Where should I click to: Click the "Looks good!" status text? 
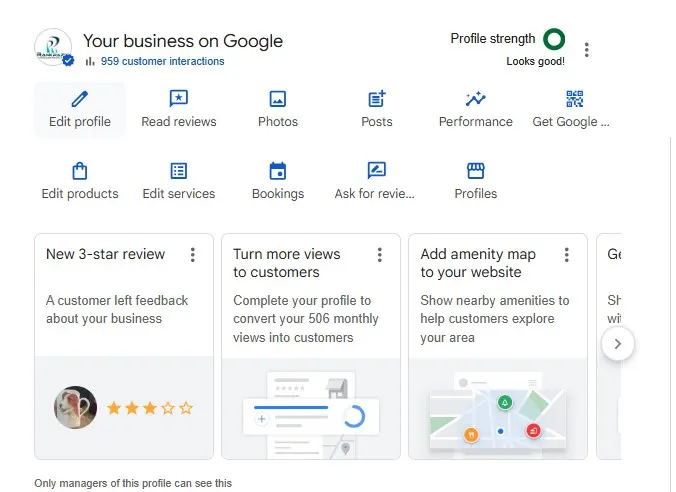[535, 61]
